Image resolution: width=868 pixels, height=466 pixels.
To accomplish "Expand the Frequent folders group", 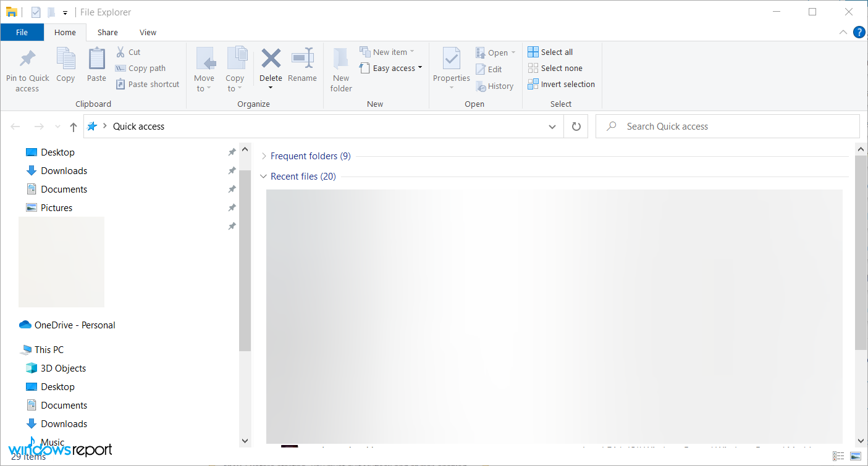I will [x=264, y=156].
